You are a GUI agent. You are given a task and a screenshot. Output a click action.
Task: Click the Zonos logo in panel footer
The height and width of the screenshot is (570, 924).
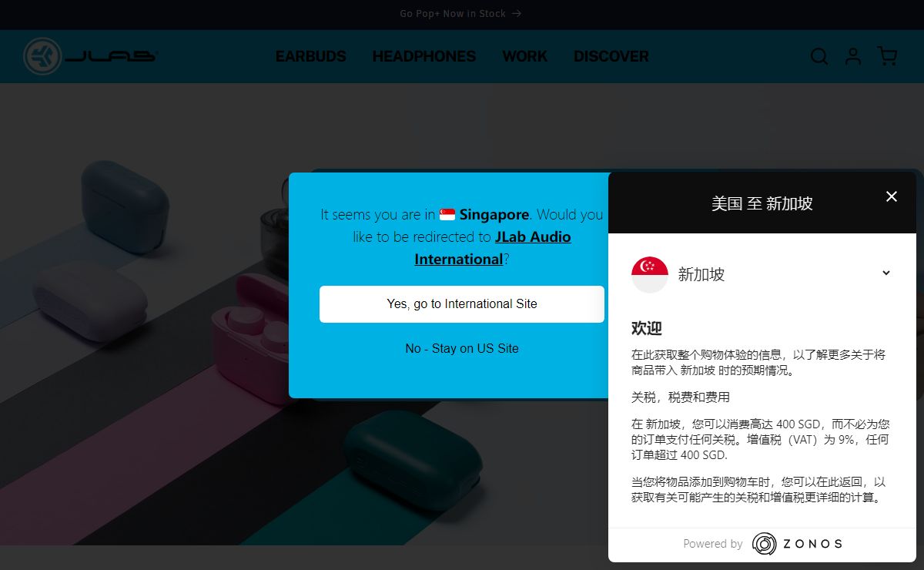click(x=797, y=543)
